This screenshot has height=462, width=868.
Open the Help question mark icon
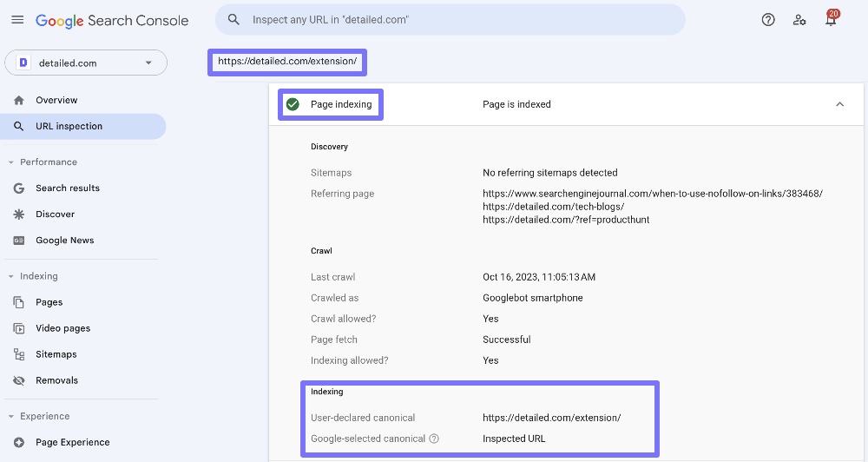click(768, 20)
